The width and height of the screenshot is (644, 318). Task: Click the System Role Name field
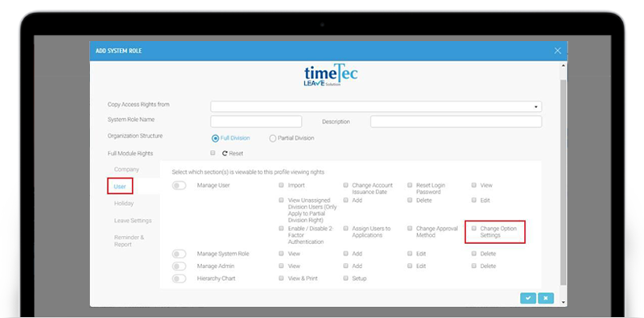click(x=256, y=122)
